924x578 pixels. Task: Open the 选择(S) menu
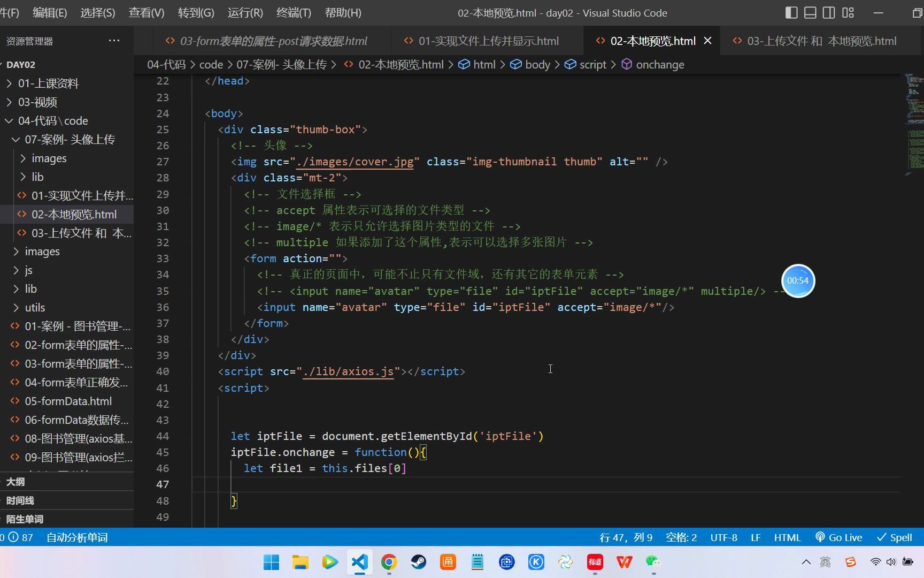[x=98, y=13]
